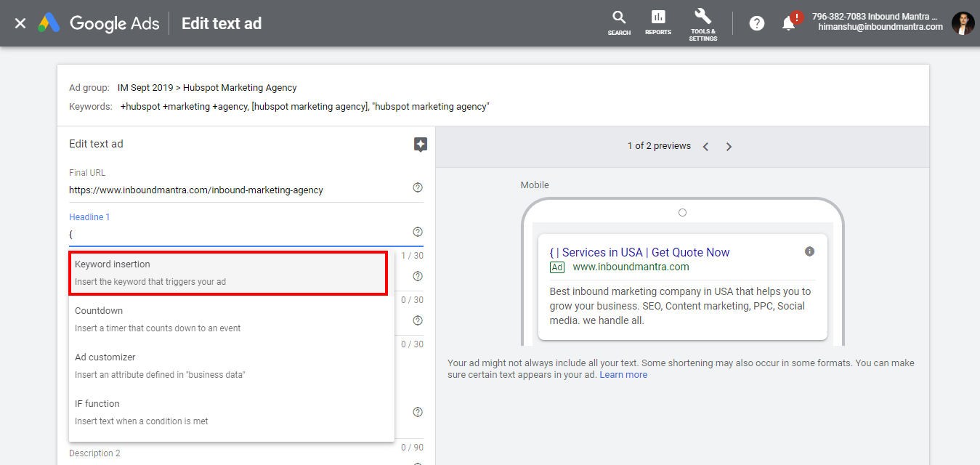This screenshot has width=980, height=465.
Task: Select the Keyword insertion option
Action: (x=228, y=273)
